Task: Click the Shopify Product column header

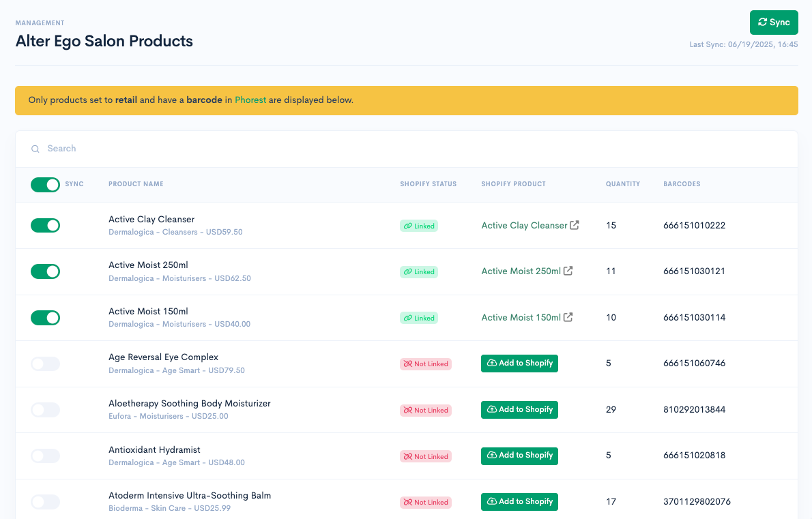Action: (513, 184)
